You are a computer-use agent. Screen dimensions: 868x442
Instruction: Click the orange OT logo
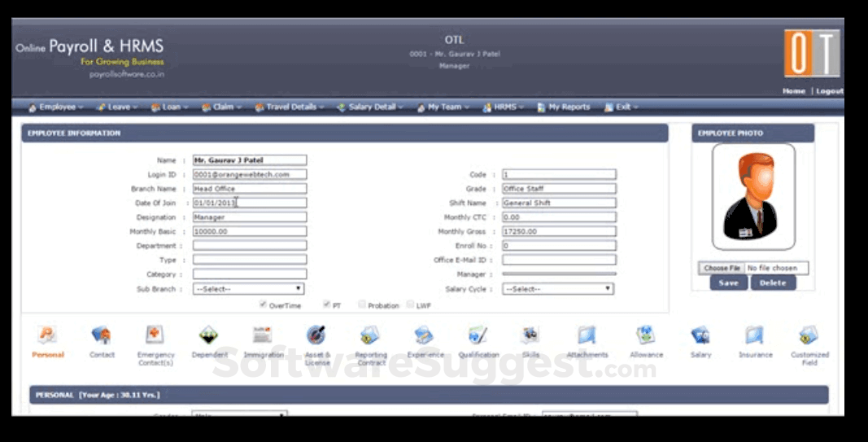pyautogui.click(x=812, y=53)
